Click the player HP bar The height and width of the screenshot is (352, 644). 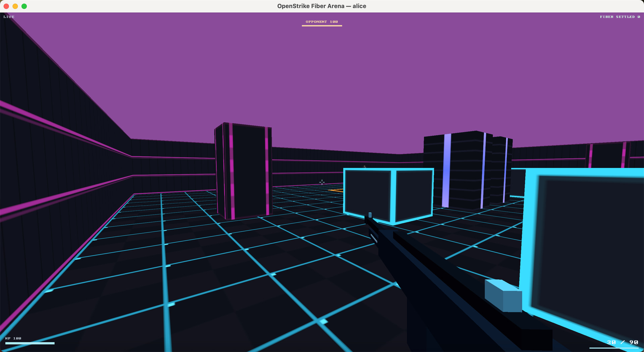pos(30,343)
